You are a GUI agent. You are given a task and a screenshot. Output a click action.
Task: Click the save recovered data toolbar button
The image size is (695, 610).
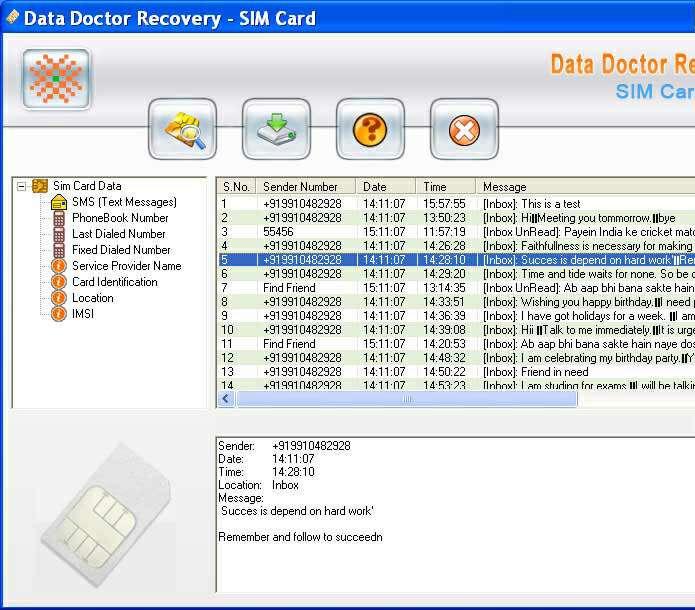tap(277, 129)
